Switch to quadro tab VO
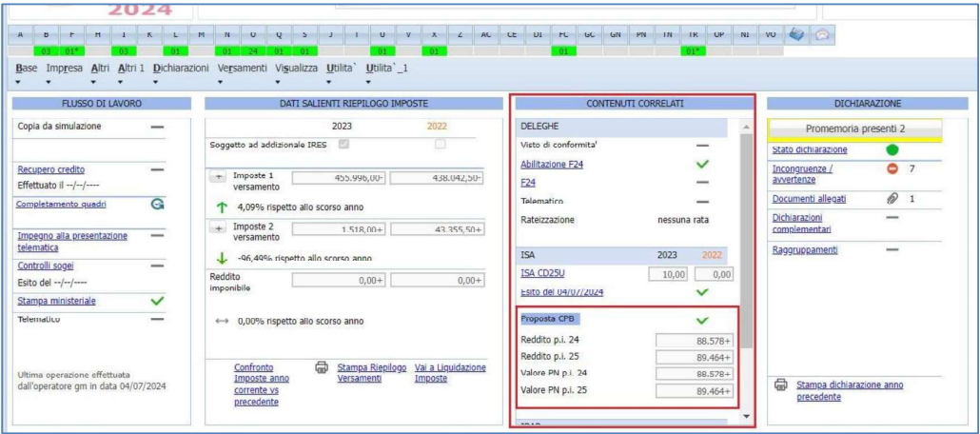Screen dimensions: 980x434 pos(770,35)
